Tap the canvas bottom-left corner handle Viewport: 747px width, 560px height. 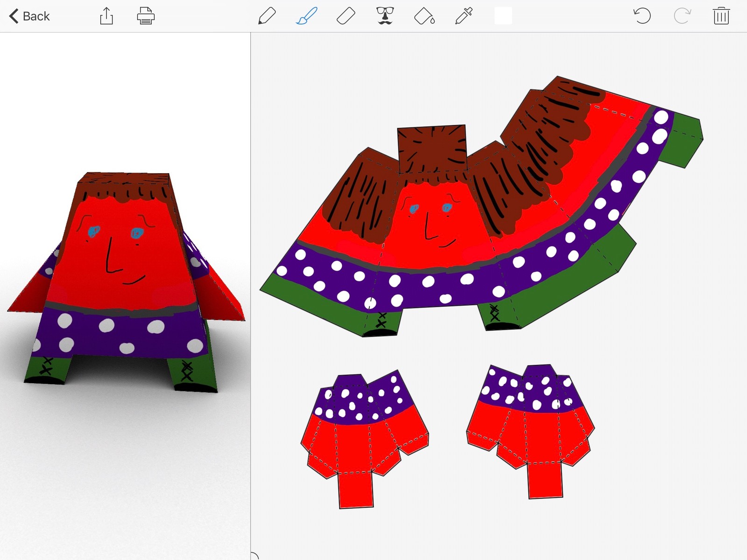pyautogui.click(x=254, y=556)
